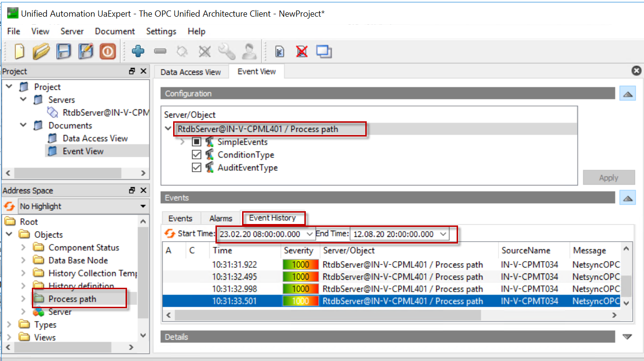Click the minus Remove Server icon
Viewport: 644px width, 361px height.
coord(160,51)
